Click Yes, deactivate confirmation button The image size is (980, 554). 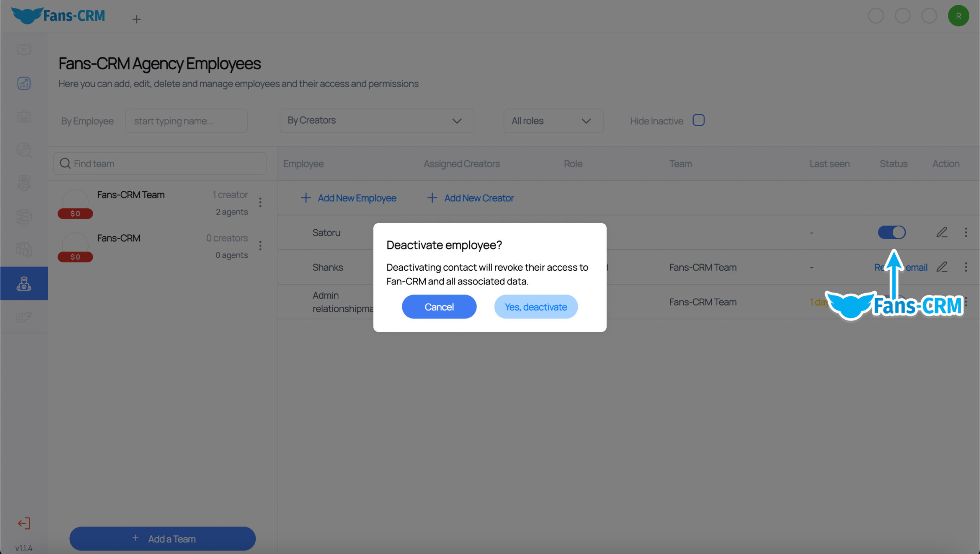tap(535, 306)
